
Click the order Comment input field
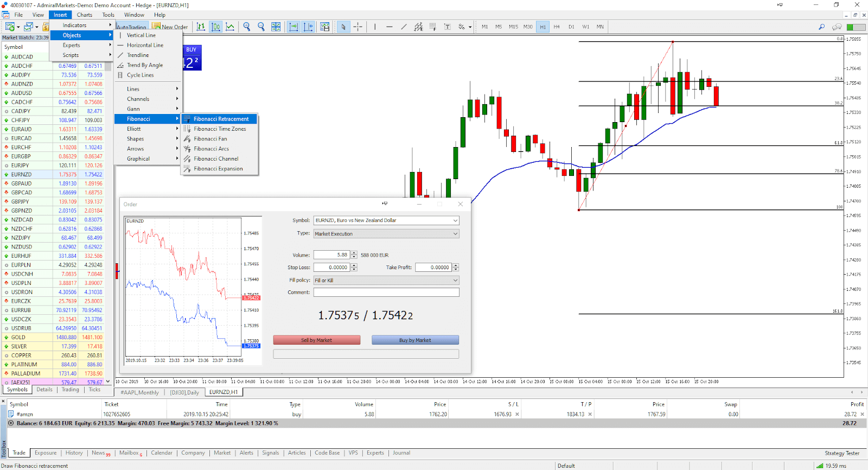[386, 293]
